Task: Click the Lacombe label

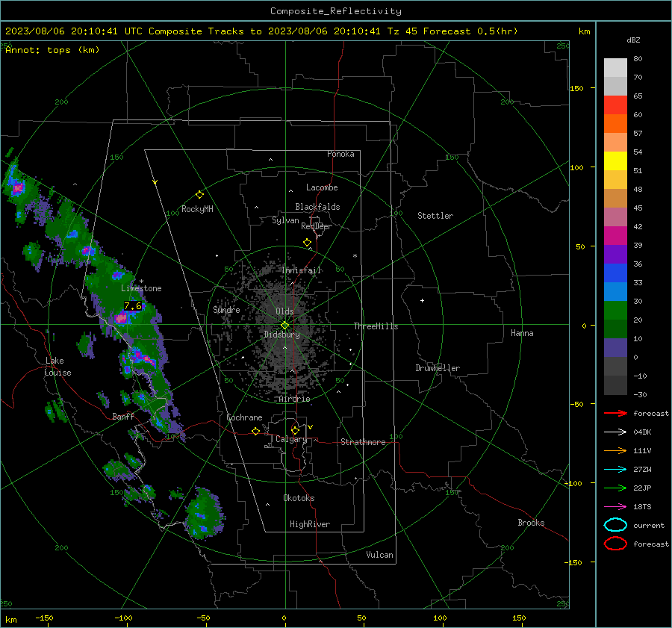Action: (322, 187)
